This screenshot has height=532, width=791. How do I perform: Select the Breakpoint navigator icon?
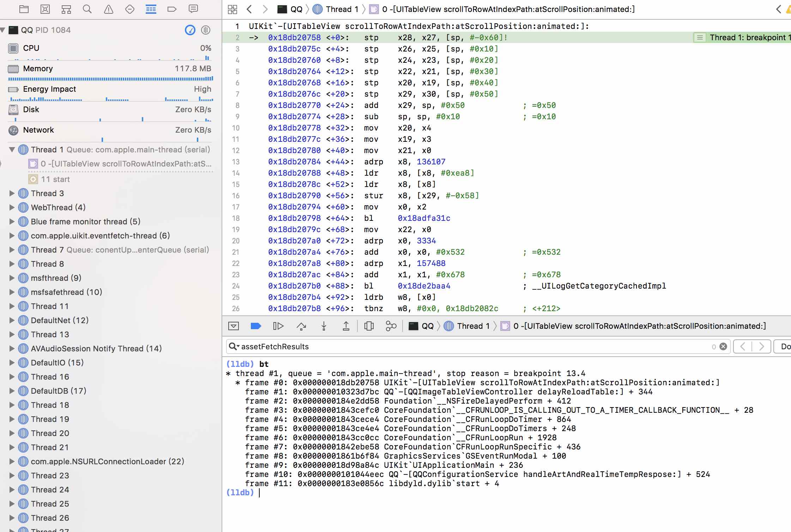(x=172, y=9)
